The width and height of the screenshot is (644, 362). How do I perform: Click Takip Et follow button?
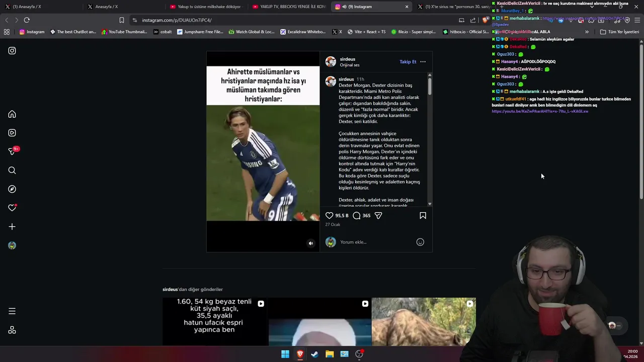(408, 62)
